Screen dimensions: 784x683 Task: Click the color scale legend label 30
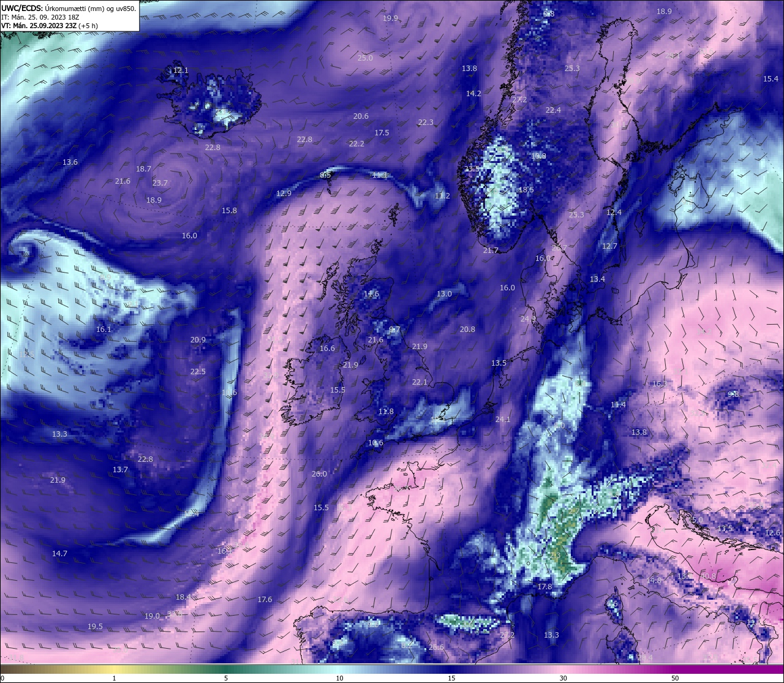pyautogui.click(x=563, y=678)
